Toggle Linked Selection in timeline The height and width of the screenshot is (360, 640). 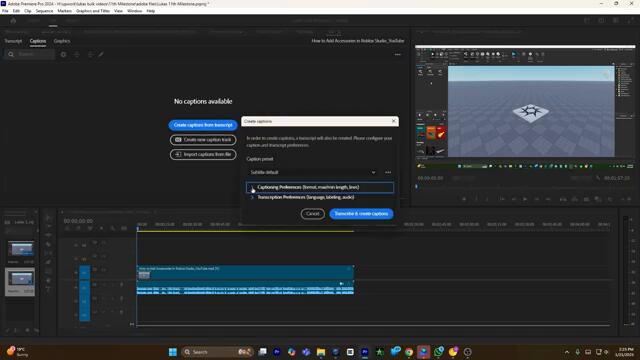[x=90, y=229]
